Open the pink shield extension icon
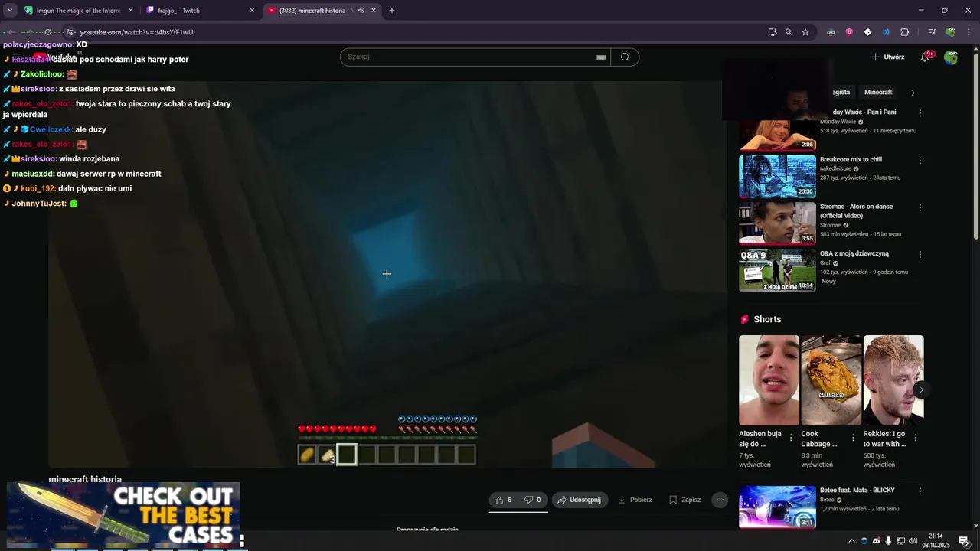 pos(849,32)
